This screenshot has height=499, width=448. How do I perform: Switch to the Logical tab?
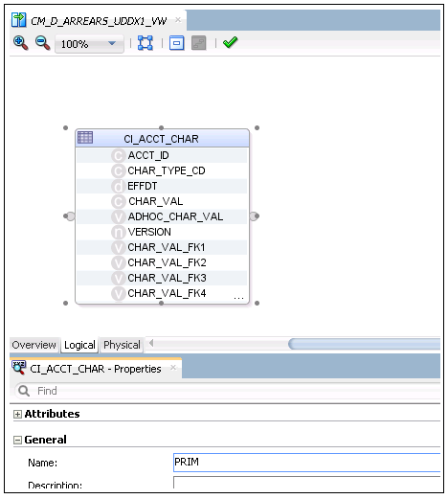click(x=79, y=345)
